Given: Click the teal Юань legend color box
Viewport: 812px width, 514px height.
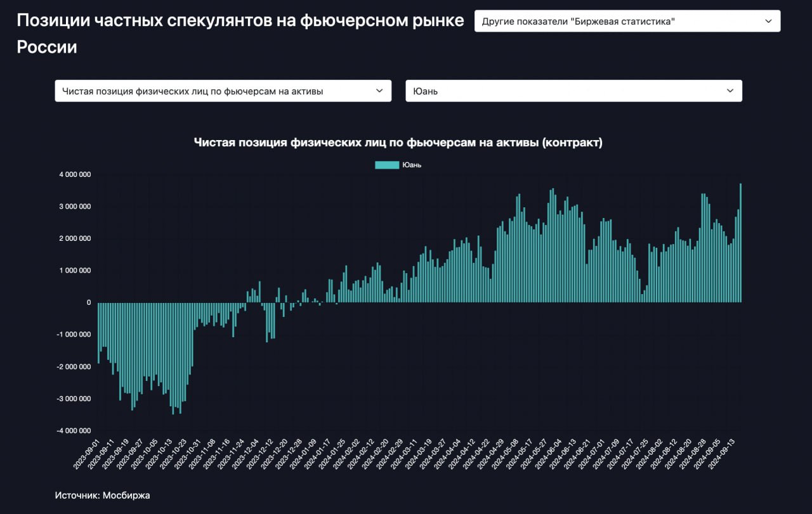Looking at the screenshot, I should [386, 165].
